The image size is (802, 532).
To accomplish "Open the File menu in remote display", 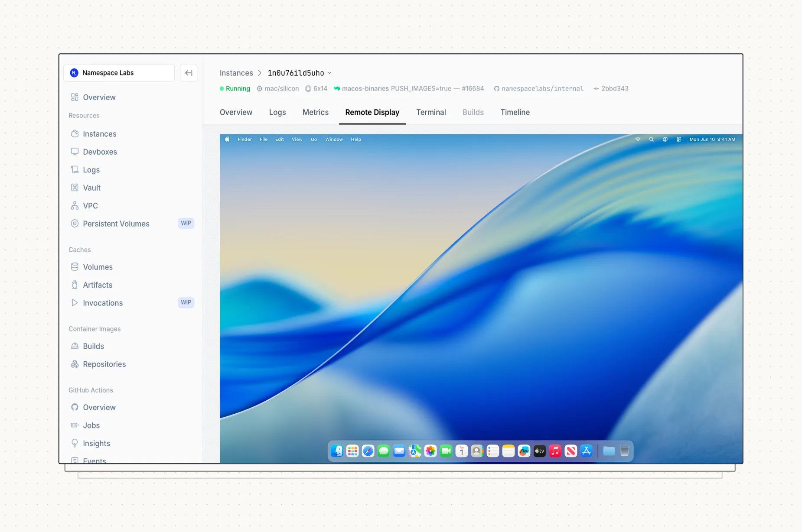I will 264,139.
